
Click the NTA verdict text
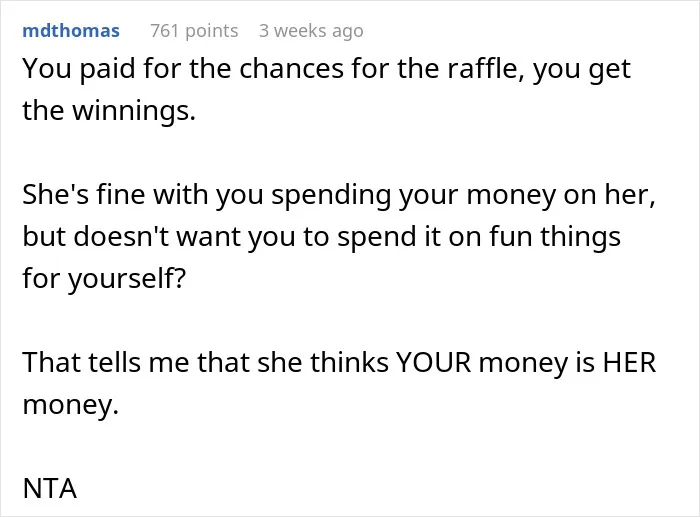click(50, 488)
